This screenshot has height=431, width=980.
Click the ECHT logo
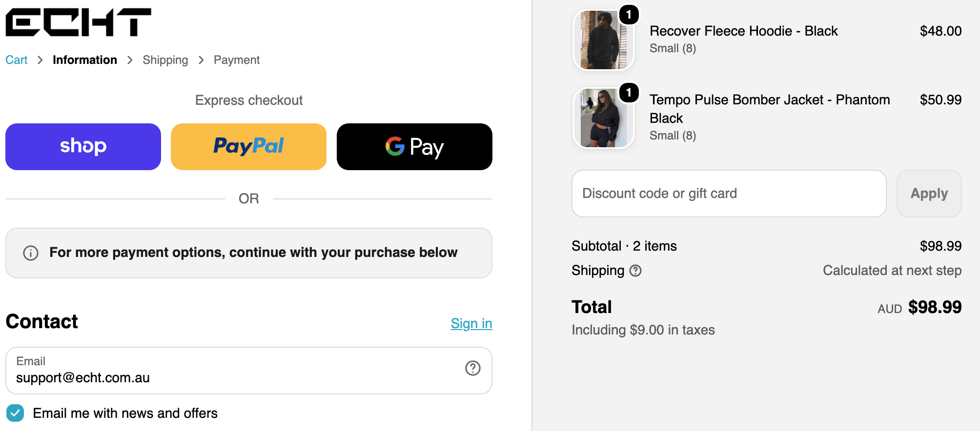[x=79, y=22]
